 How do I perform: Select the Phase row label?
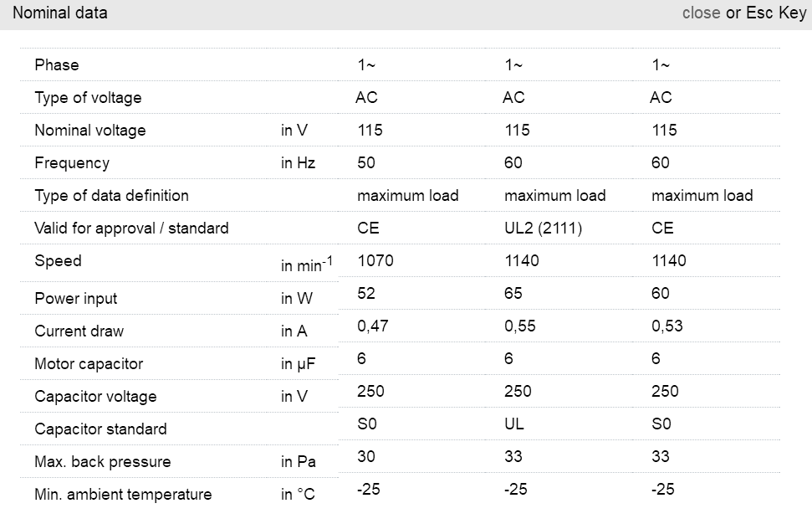pyautogui.click(x=57, y=65)
